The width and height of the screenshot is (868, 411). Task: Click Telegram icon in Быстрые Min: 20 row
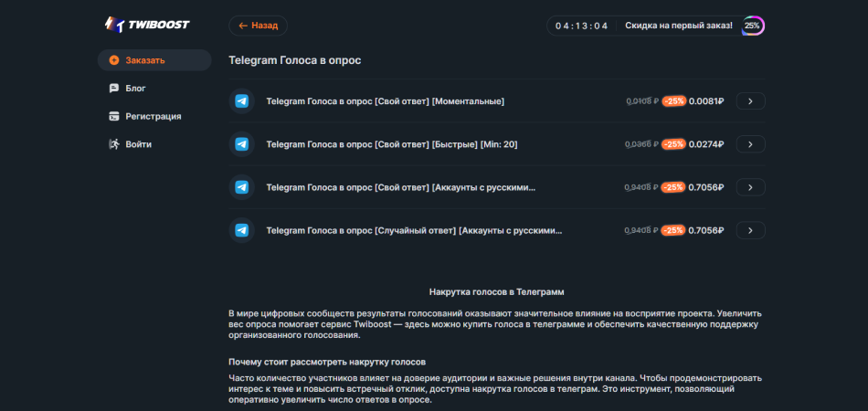tap(242, 144)
